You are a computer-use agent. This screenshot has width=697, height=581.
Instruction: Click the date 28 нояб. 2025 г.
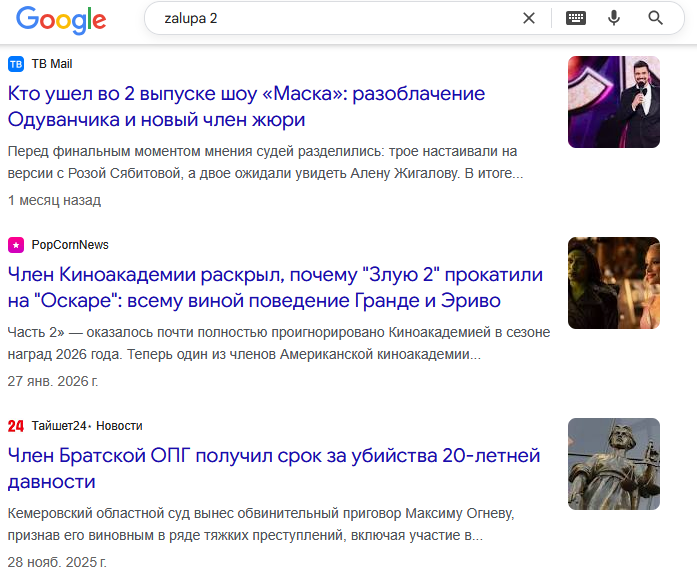click(x=57, y=562)
